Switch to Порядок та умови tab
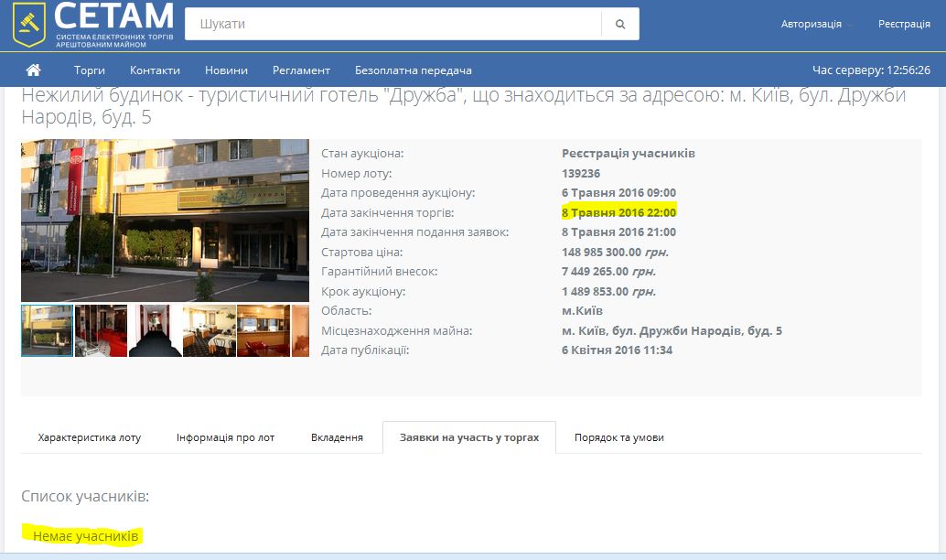Screen dimensions: 946x560 pyautogui.click(x=618, y=437)
